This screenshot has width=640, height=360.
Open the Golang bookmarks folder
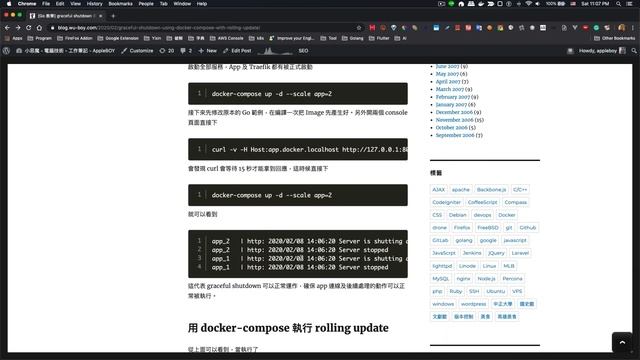pyautogui.click(x=353, y=38)
